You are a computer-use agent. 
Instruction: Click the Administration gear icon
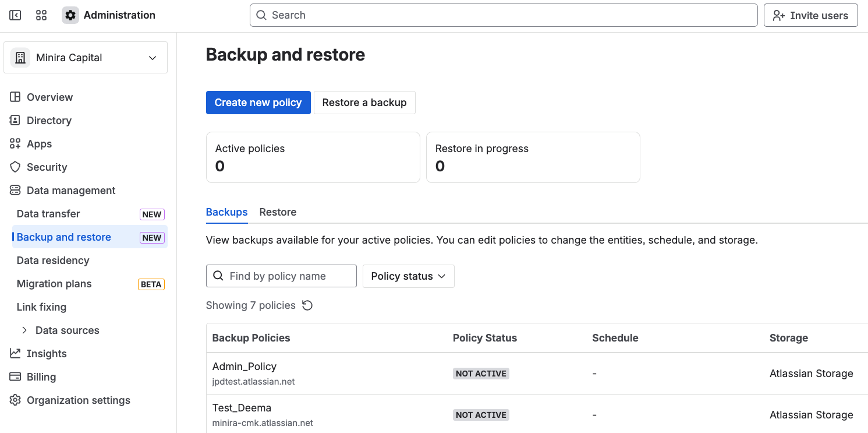(70, 15)
